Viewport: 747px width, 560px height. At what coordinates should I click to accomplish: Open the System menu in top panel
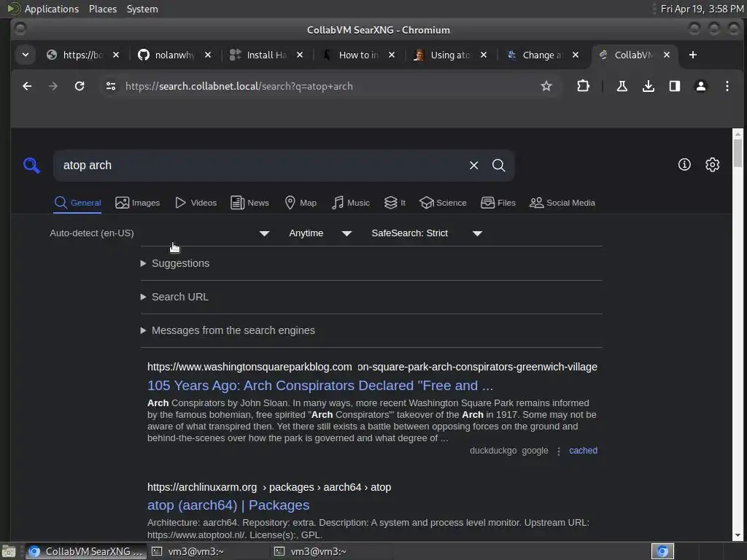(142, 9)
